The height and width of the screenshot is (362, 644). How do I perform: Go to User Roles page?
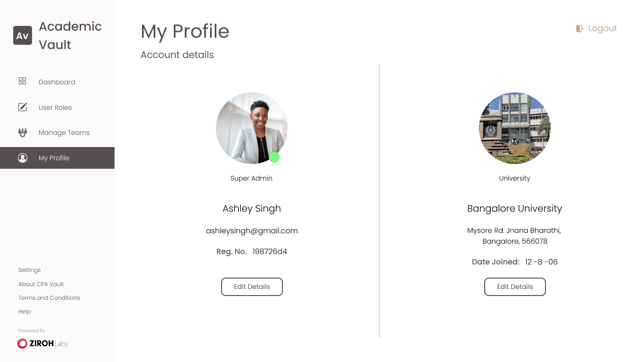coord(55,107)
